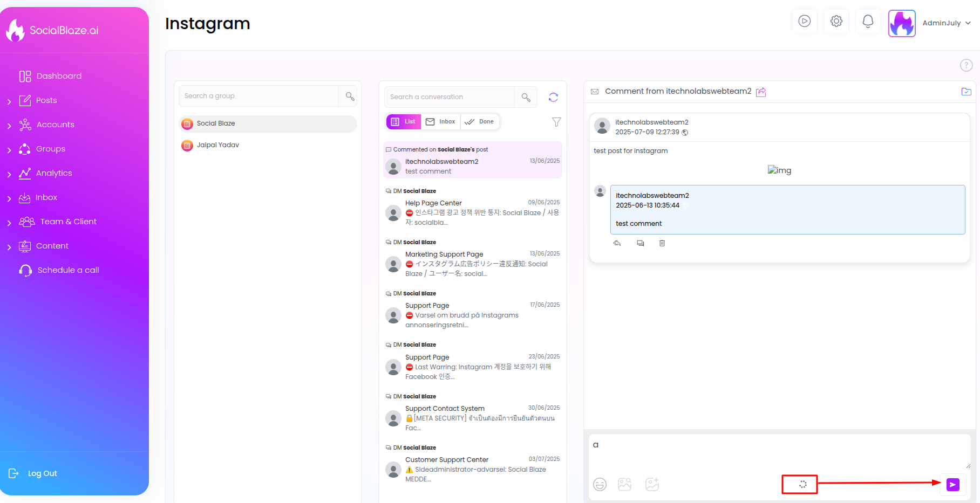The height and width of the screenshot is (503, 980).
Task: Refresh the conversation list
Action: 553,97
